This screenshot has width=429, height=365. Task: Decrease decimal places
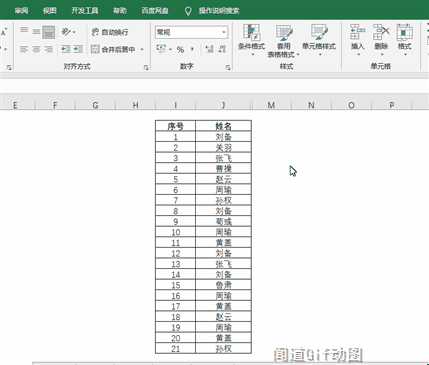222,49
